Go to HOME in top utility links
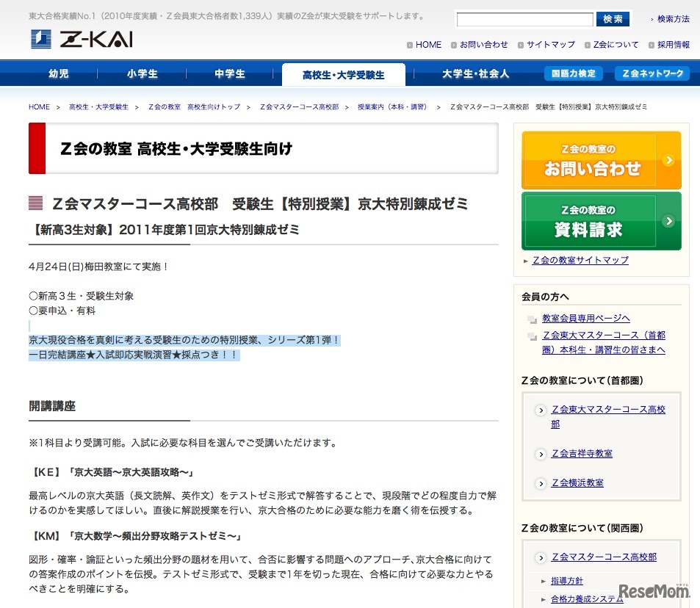Viewport: 700px width, 608px height. point(428,45)
